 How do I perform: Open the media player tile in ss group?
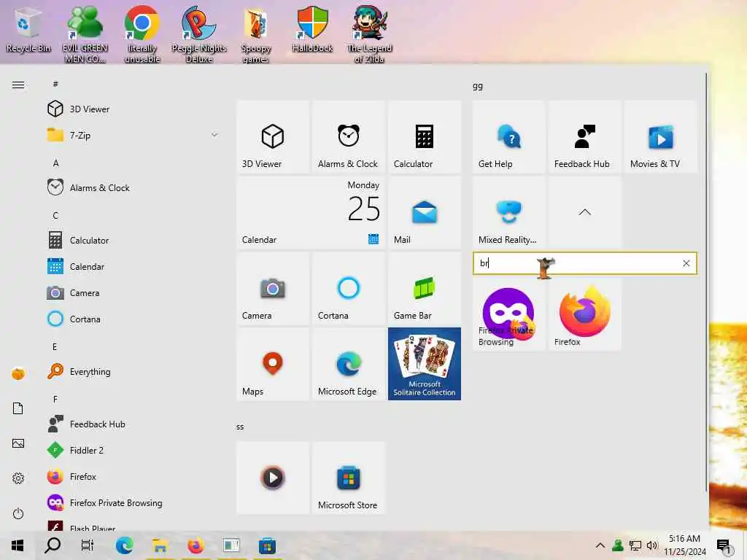[273, 478]
